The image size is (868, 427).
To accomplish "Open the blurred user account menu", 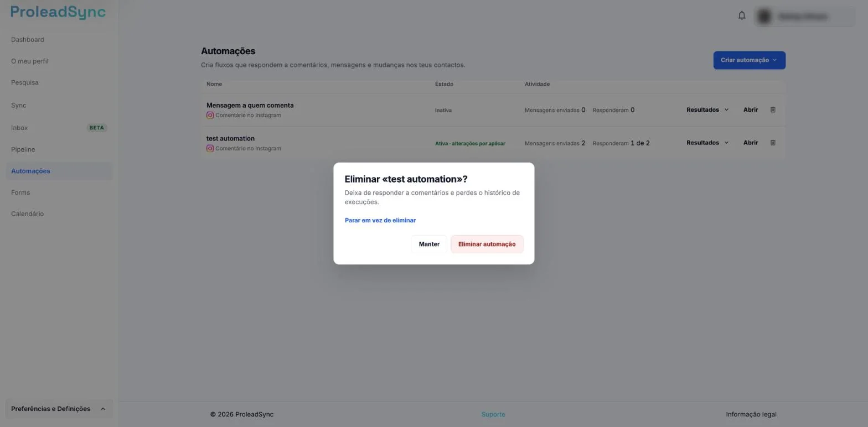I will tap(804, 17).
